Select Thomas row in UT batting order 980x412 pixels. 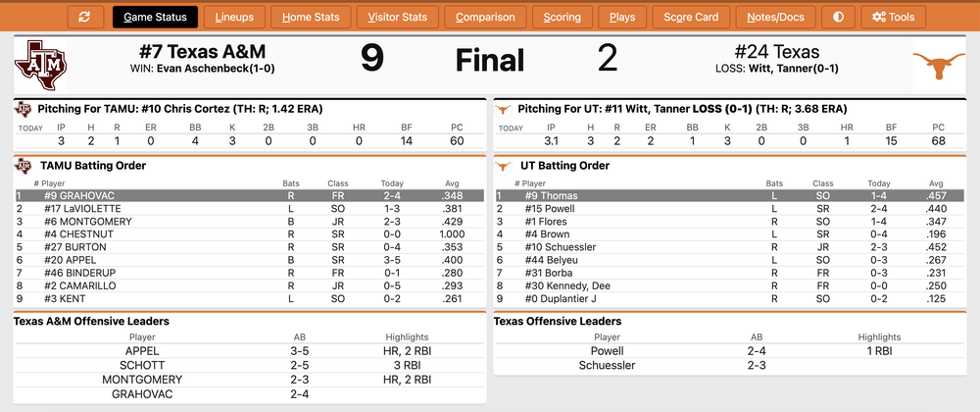[729, 196]
